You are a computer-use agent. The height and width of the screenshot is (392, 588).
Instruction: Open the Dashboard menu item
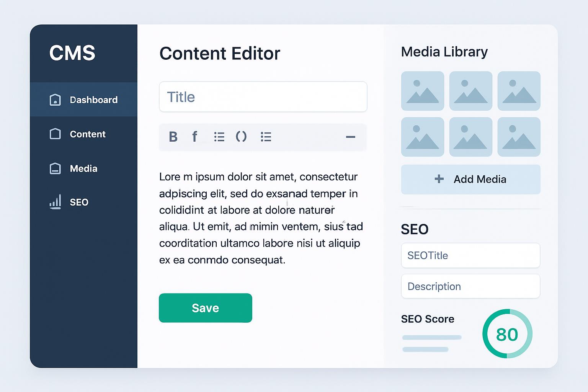pyautogui.click(x=93, y=100)
